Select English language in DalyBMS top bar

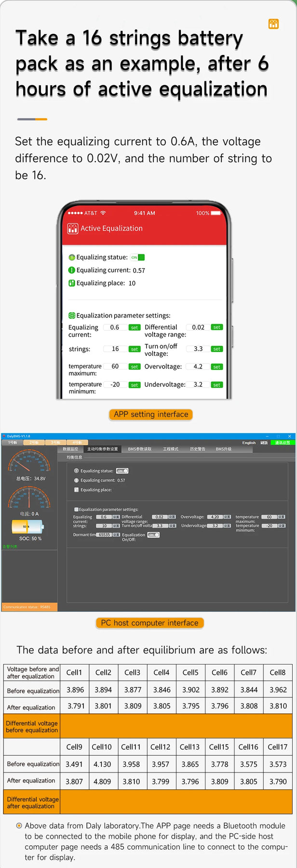pyautogui.click(x=249, y=442)
